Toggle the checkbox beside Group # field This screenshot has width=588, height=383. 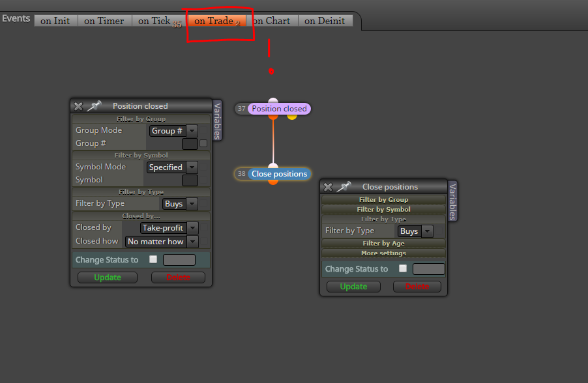(203, 143)
